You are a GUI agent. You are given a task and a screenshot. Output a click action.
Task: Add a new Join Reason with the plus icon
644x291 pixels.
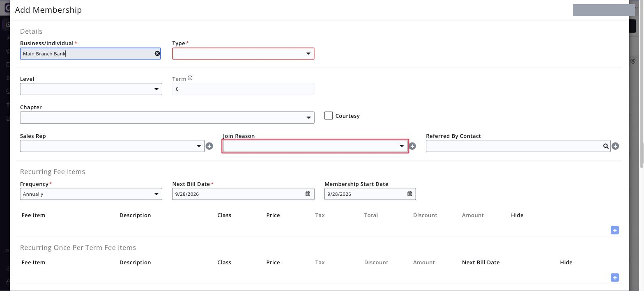413,146
